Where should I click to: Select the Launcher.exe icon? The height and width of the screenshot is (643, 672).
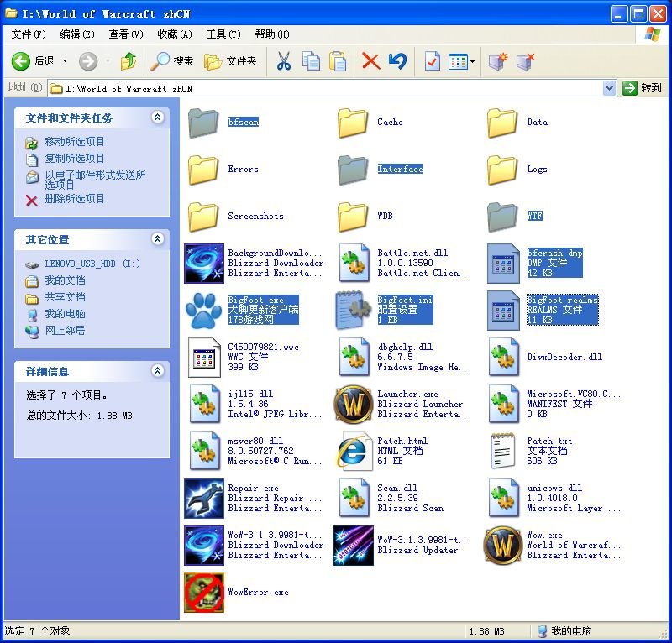click(x=354, y=405)
